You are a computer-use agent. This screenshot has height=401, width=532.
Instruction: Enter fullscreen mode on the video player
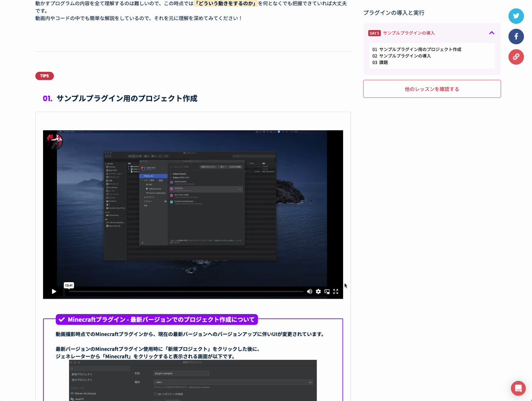pyautogui.click(x=336, y=292)
